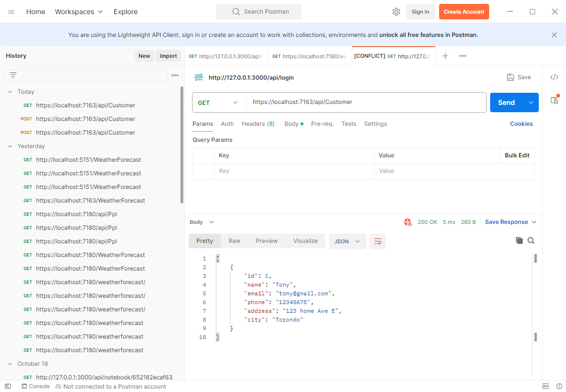Click the history filter icon
Viewport: 566px width, 392px height.
pos(13,75)
